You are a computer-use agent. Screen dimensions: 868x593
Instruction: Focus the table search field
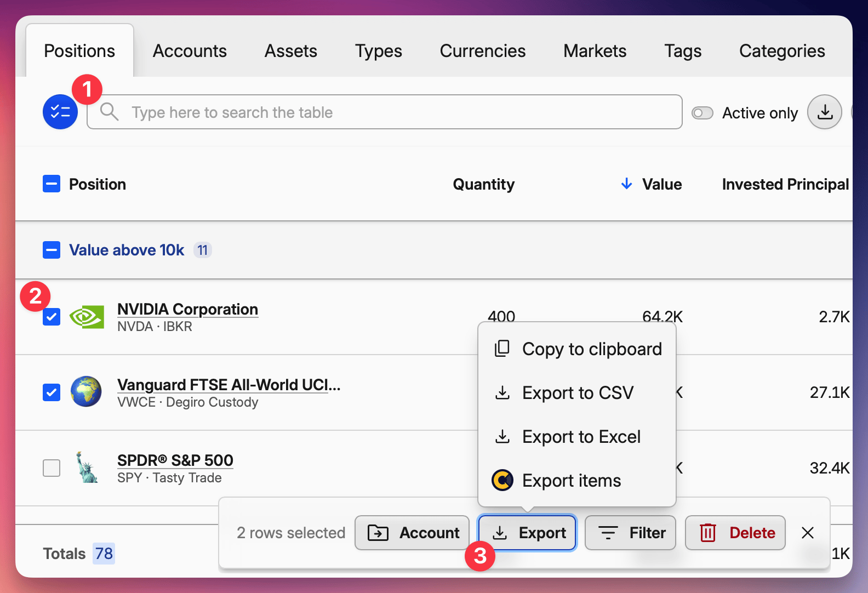pyautogui.click(x=385, y=112)
